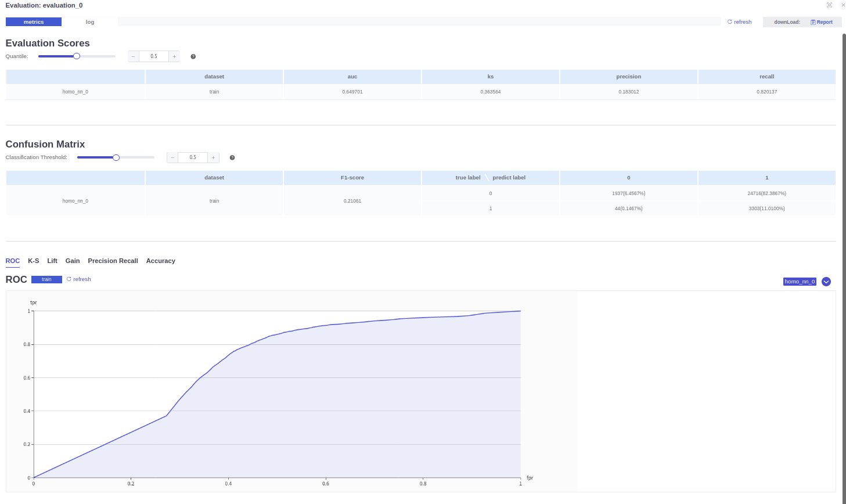Select the K-S chart tab
This screenshot has height=504, width=846.
[34, 261]
